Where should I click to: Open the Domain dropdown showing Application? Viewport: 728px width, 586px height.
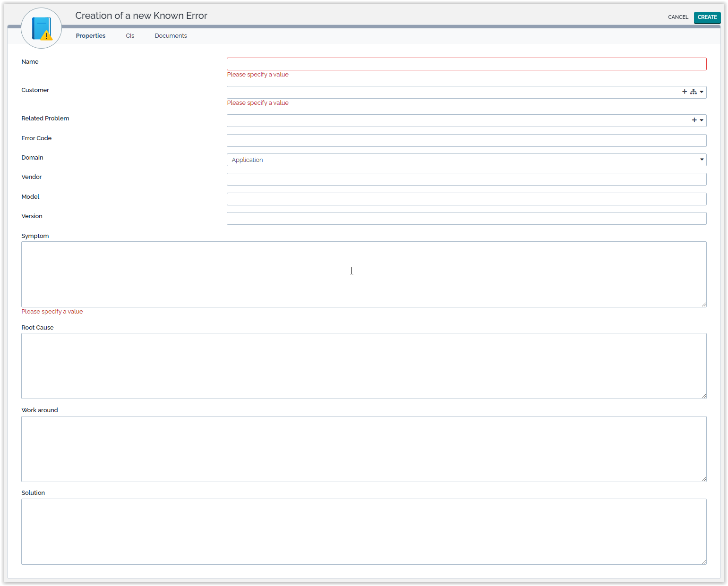466,160
